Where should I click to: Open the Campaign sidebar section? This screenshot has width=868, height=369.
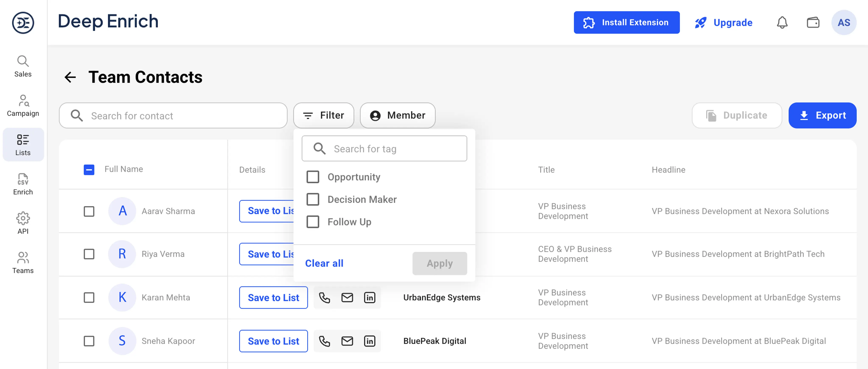tap(23, 106)
